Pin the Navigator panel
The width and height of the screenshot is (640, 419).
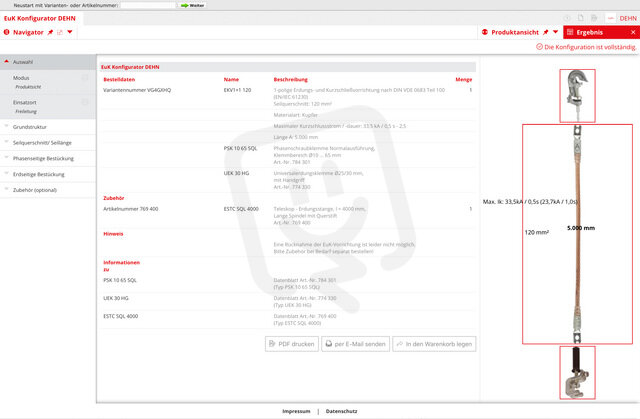tap(50, 32)
